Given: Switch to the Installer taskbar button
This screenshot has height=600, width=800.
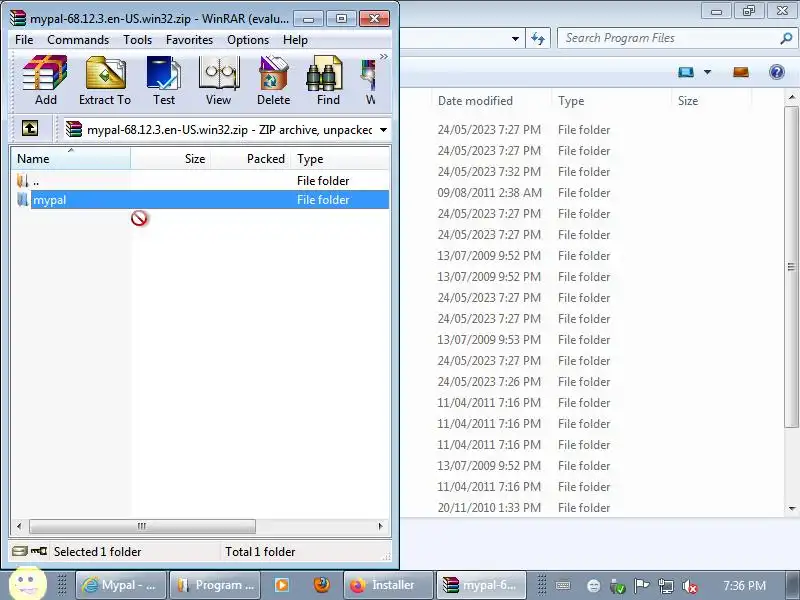Looking at the screenshot, I should pos(389,585).
